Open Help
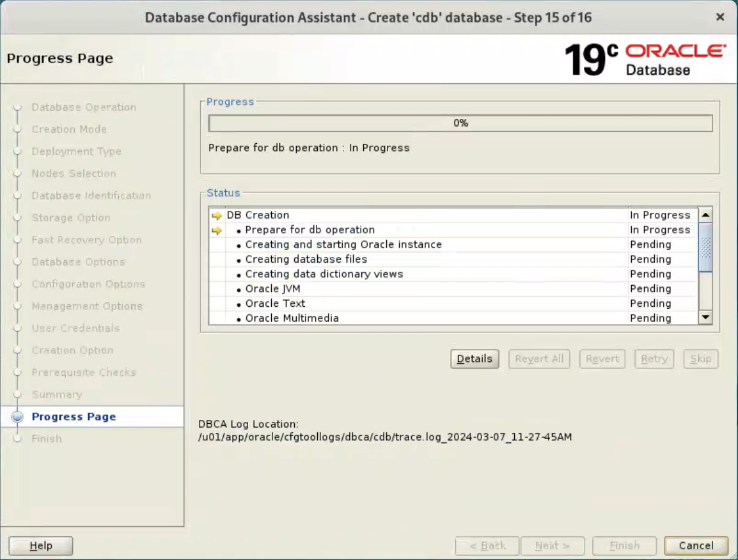 41,546
